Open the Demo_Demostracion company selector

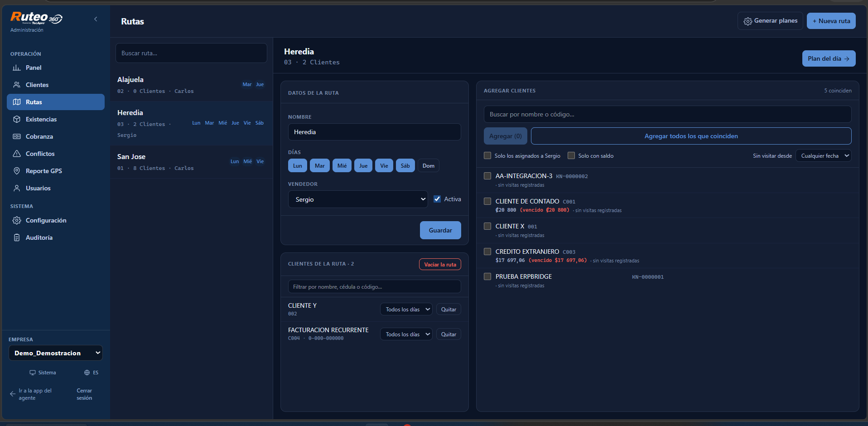[x=56, y=353]
